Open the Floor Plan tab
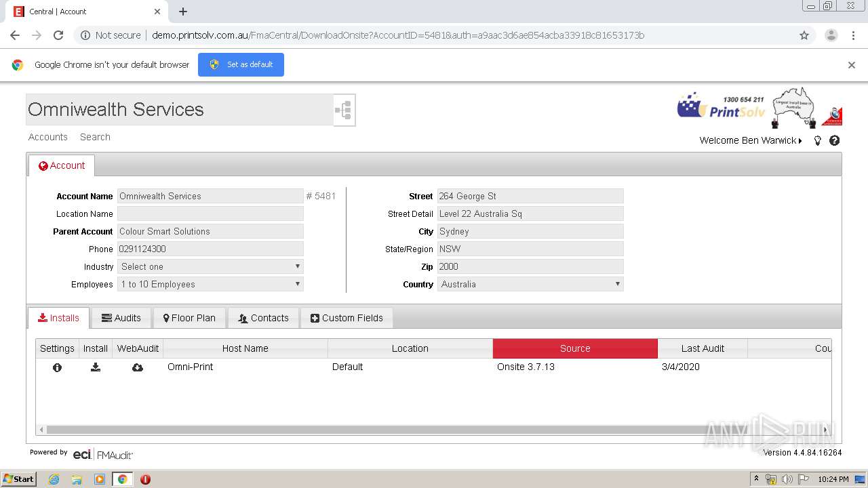 pos(189,318)
